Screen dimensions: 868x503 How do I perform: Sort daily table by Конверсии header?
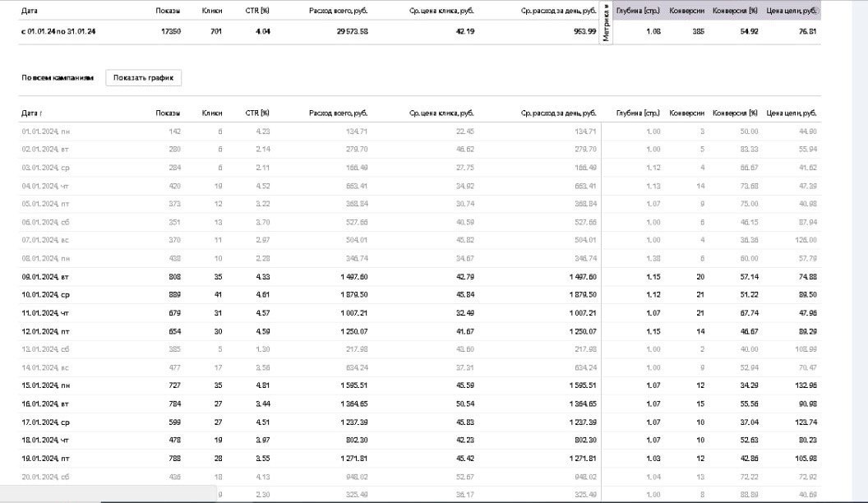[686, 113]
